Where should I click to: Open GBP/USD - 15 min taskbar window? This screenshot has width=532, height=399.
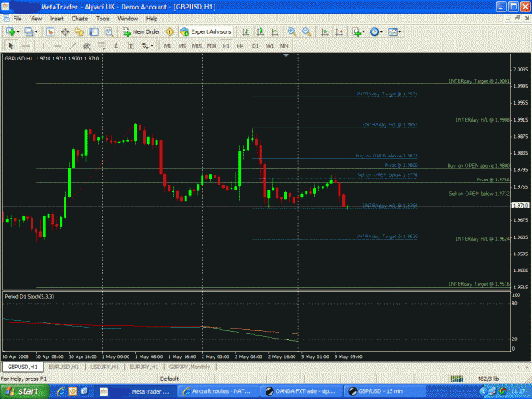click(383, 391)
